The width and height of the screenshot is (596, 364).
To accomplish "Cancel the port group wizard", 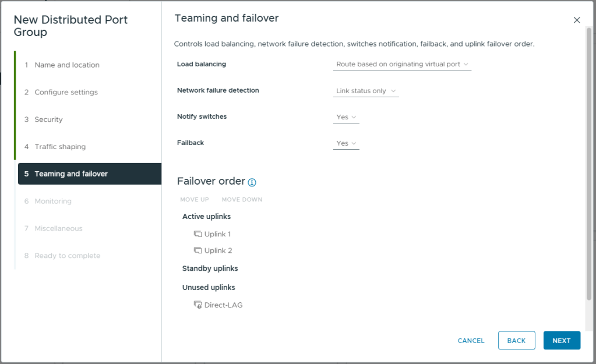I will pos(471,341).
